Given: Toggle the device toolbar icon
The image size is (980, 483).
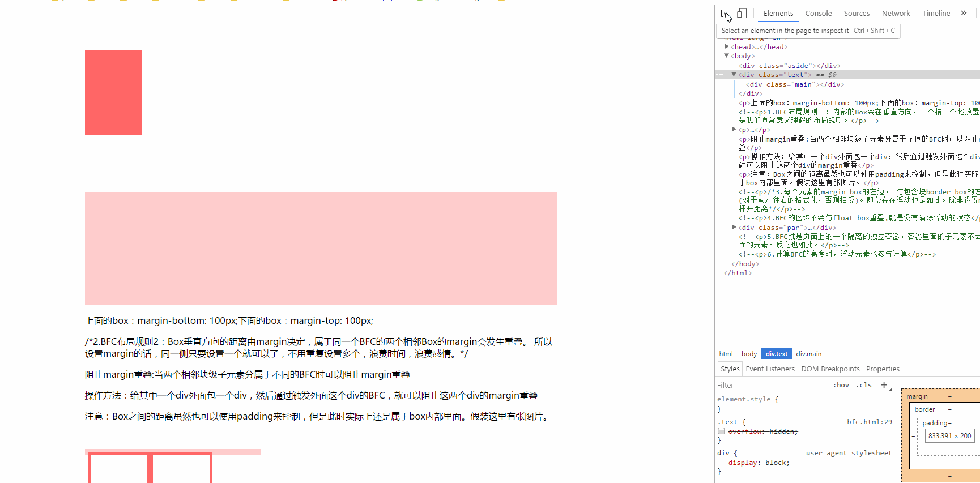Looking at the screenshot, I should click(742, 13).
